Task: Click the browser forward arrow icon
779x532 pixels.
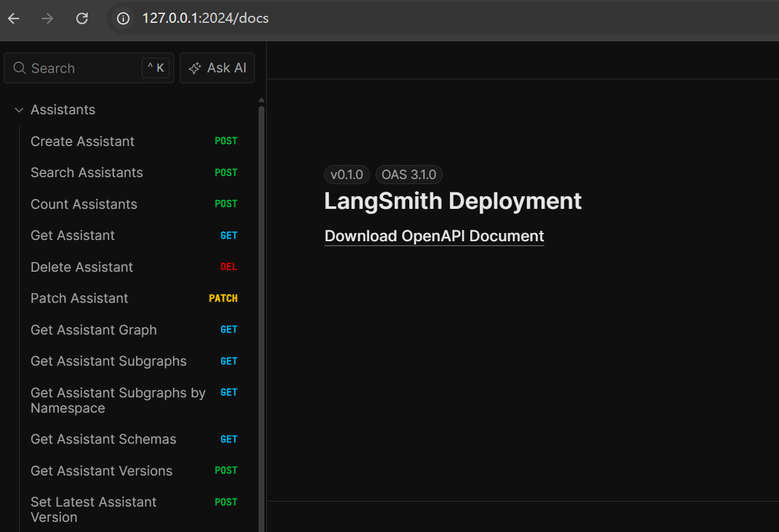Action: (48, 18)
